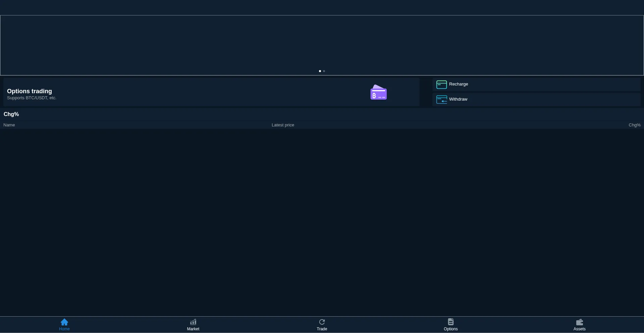Open the Options trading heading
This screenshot has width=644, height=333.
pyautogui.click(x=30, y=91)
